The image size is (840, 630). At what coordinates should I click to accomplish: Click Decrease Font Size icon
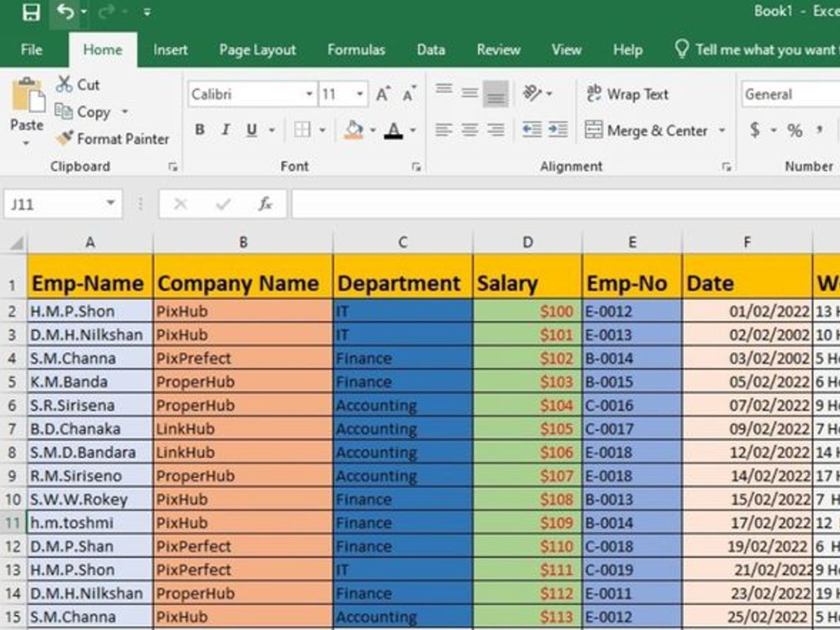click(409, 94)
